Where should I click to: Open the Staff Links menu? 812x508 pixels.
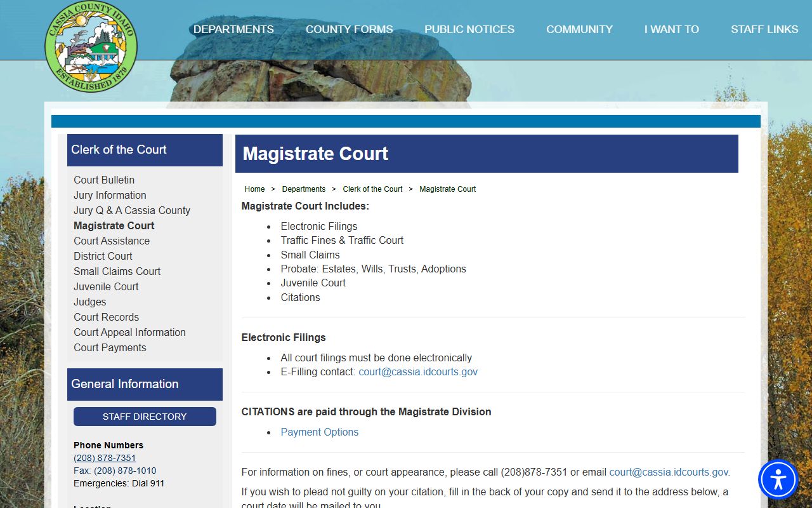coord(764,29)
